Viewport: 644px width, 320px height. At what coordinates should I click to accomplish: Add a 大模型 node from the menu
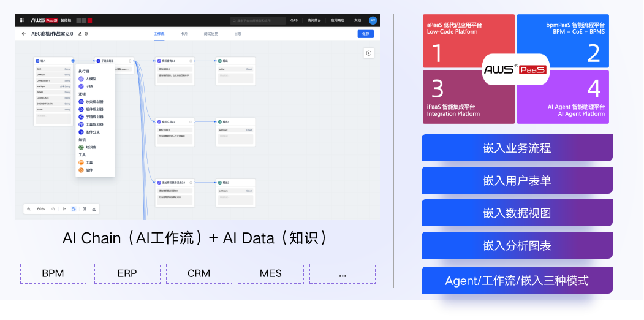[x=87, y=78]
